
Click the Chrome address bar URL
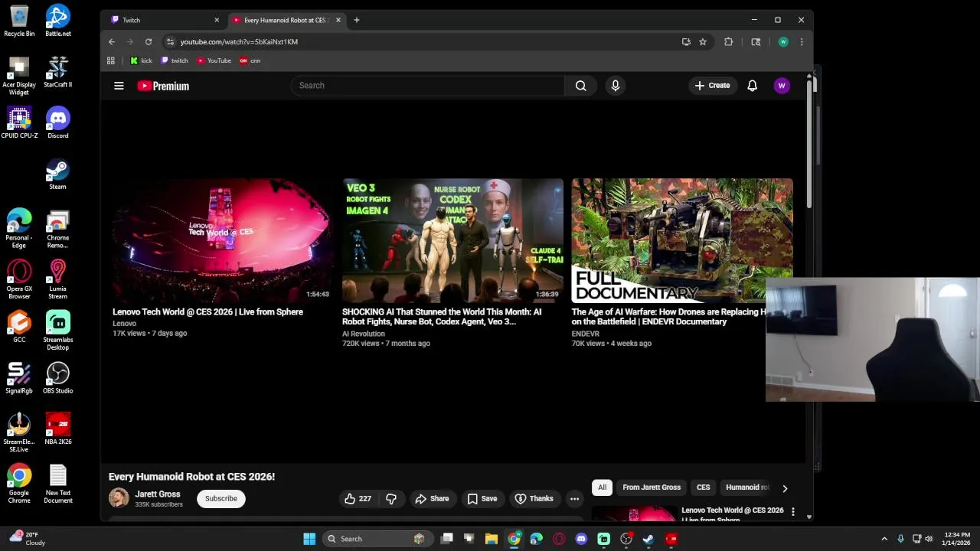pyautogui.click(x=239, y=42)
